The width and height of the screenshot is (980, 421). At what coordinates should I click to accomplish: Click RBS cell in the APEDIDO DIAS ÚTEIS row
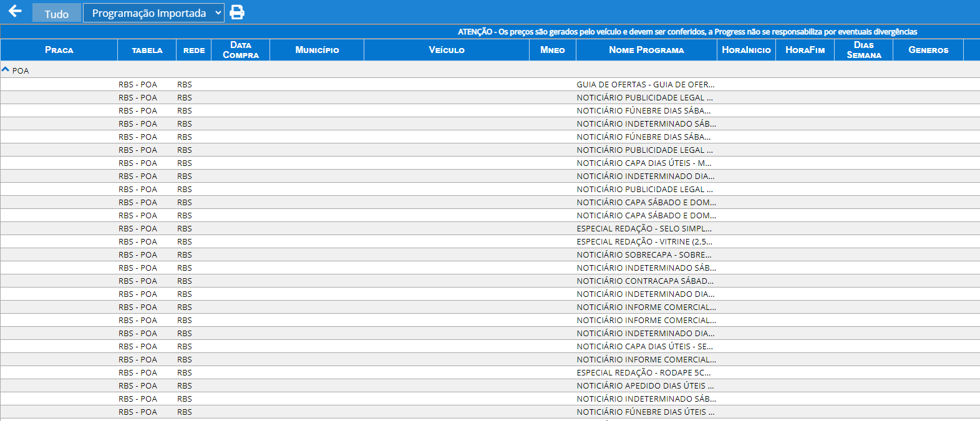coord(185,385)
